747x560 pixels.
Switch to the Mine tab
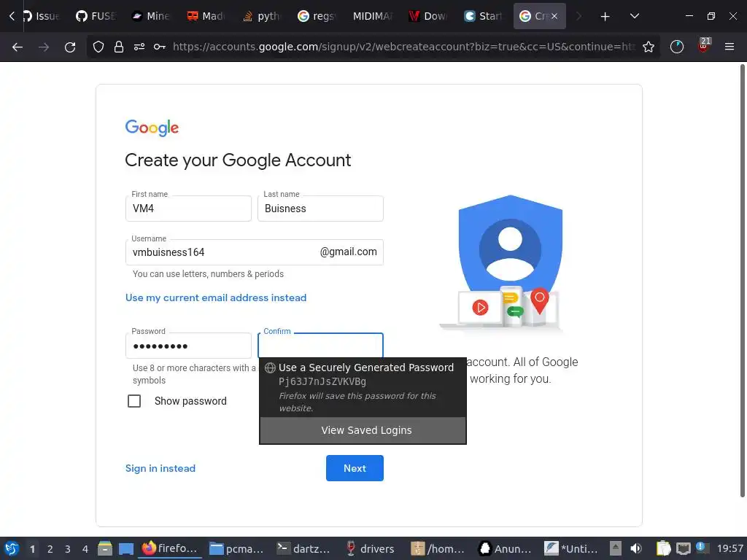coord(150,16)
